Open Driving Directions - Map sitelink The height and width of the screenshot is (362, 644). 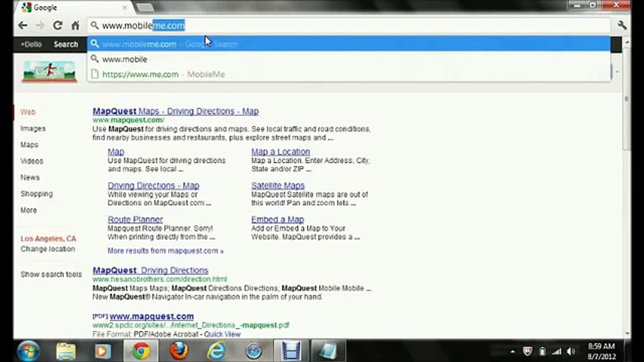(x=153, y=186)
